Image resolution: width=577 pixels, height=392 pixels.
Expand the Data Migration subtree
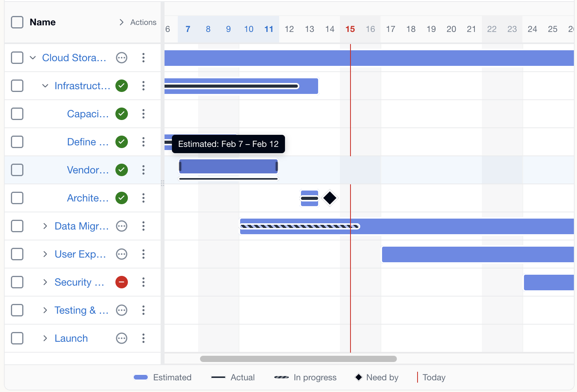tap(45, 226)
